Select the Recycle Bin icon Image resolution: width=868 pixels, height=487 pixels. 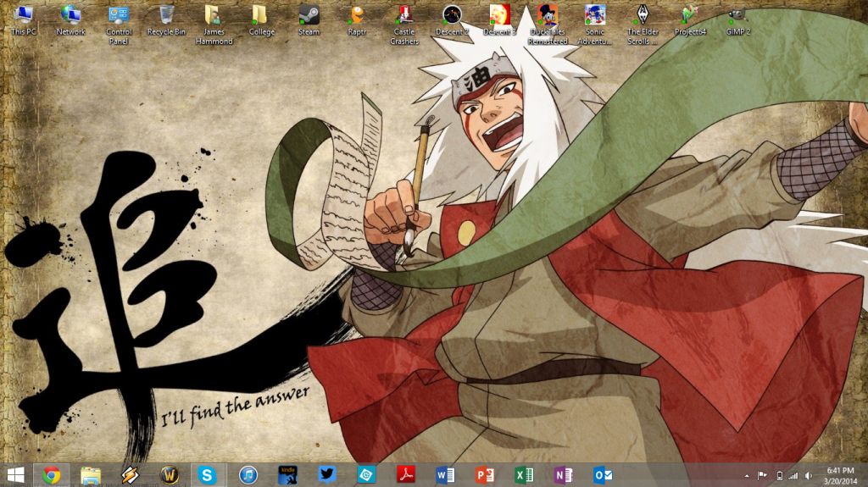166,21
